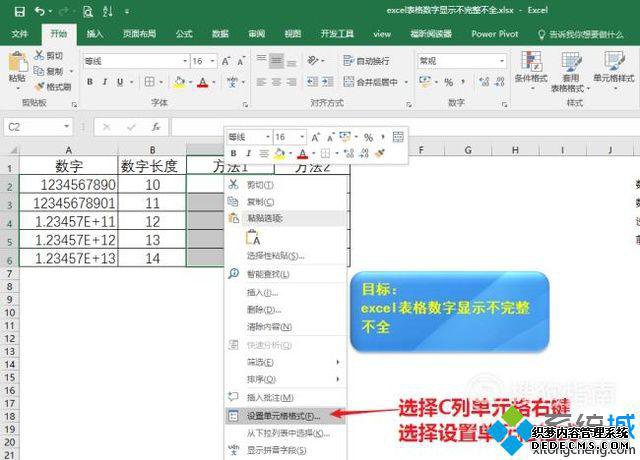This screenshot has width=640, height=460.
Task: Click the Insert Function fx icon
Action: 156,127
